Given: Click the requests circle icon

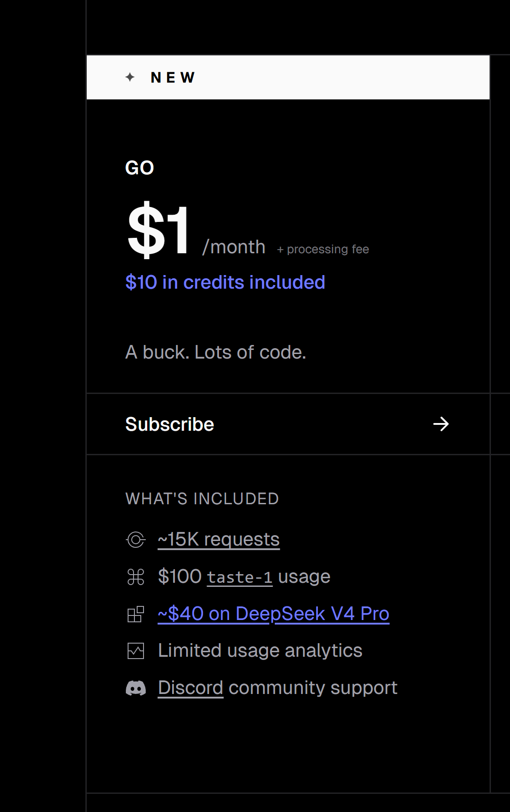Looking at the screenshot, I should (x=135, y=540).
